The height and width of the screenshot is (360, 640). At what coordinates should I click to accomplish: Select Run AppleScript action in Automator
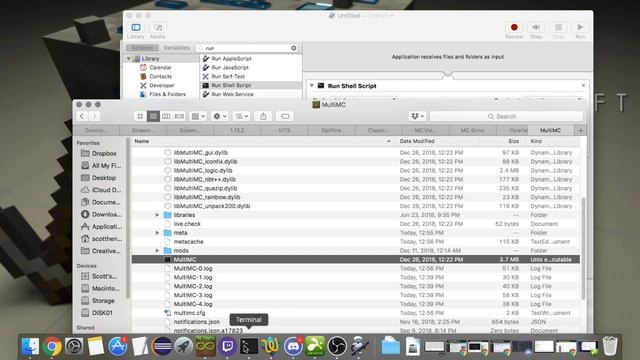coord(251,59)
